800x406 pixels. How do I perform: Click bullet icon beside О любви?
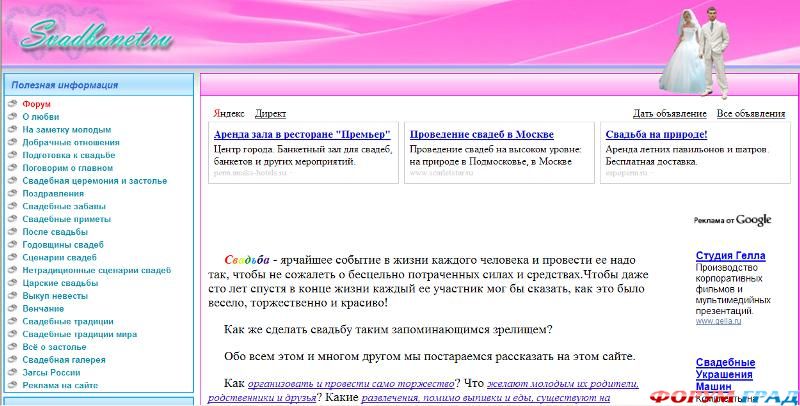13,116
